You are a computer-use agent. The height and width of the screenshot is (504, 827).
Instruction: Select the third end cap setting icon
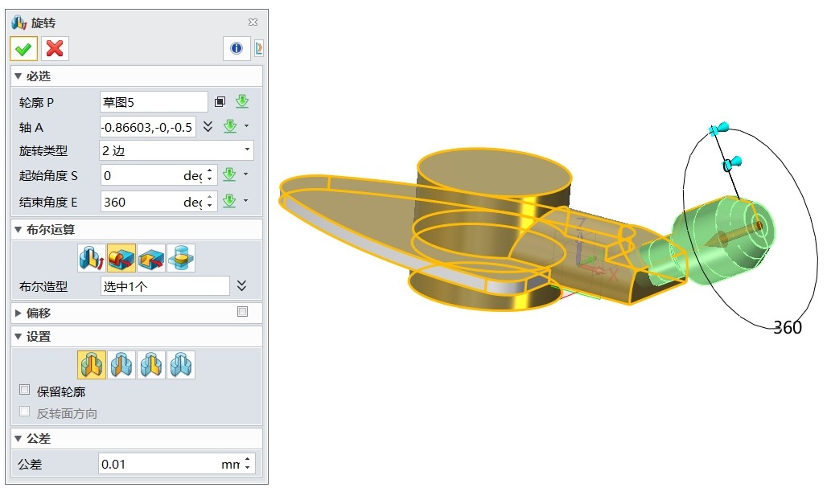point(151,365)
